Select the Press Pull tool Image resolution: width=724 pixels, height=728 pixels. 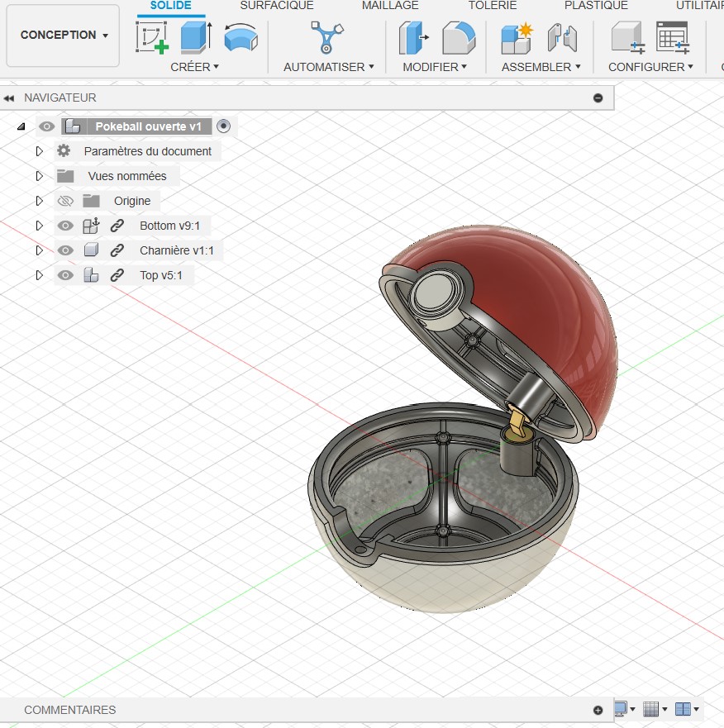[x=413, y=38]
